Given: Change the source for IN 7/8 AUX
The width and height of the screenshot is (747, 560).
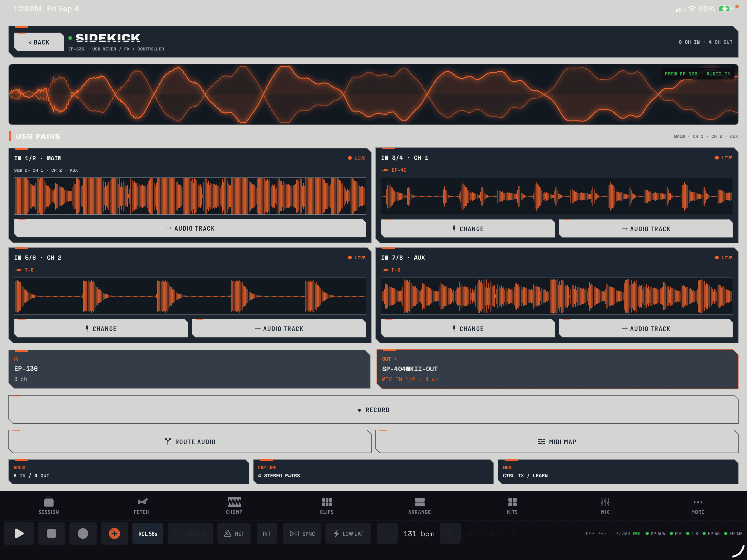Looking at the screenshot, I should coord(468,329).
